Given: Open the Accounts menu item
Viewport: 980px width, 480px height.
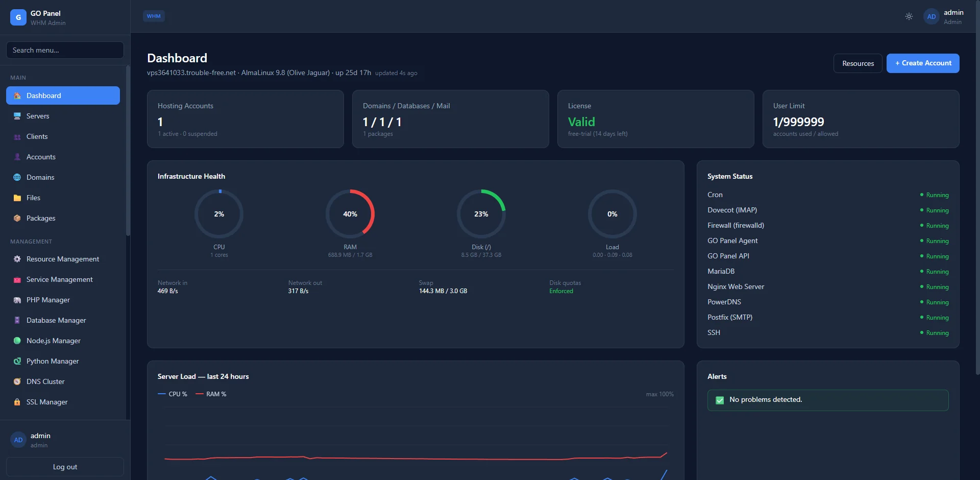Looking at the screenshot, I should [x=63, y=157].
